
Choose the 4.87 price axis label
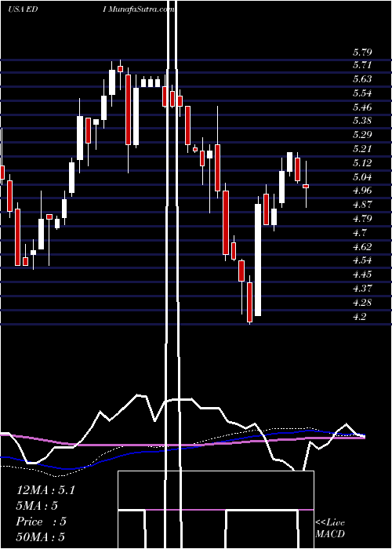pos(362,205)
